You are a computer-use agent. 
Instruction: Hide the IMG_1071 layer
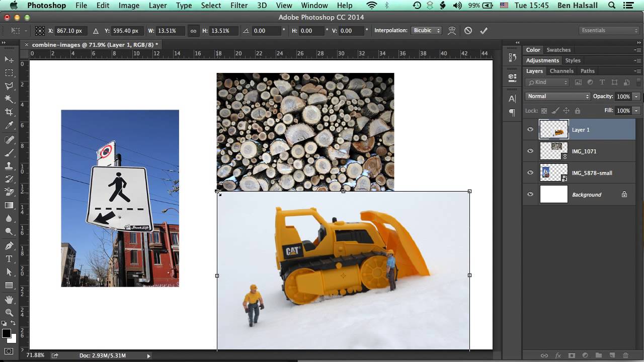pyautogui.click(x=530, y=151)
